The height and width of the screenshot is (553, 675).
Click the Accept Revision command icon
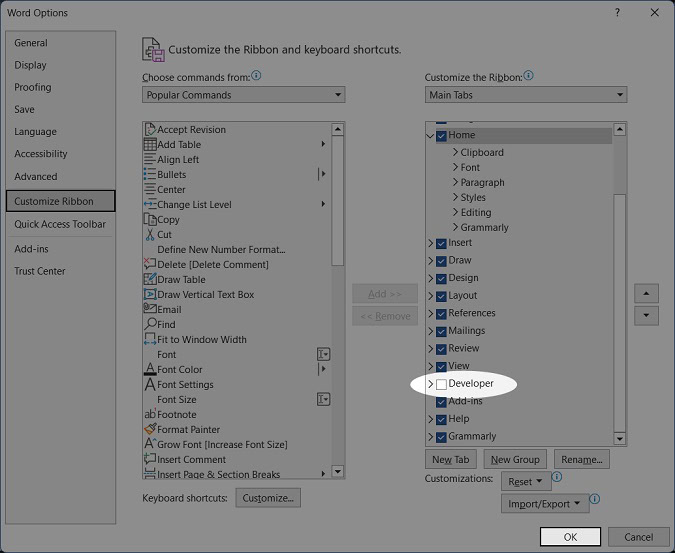point(150,130)
